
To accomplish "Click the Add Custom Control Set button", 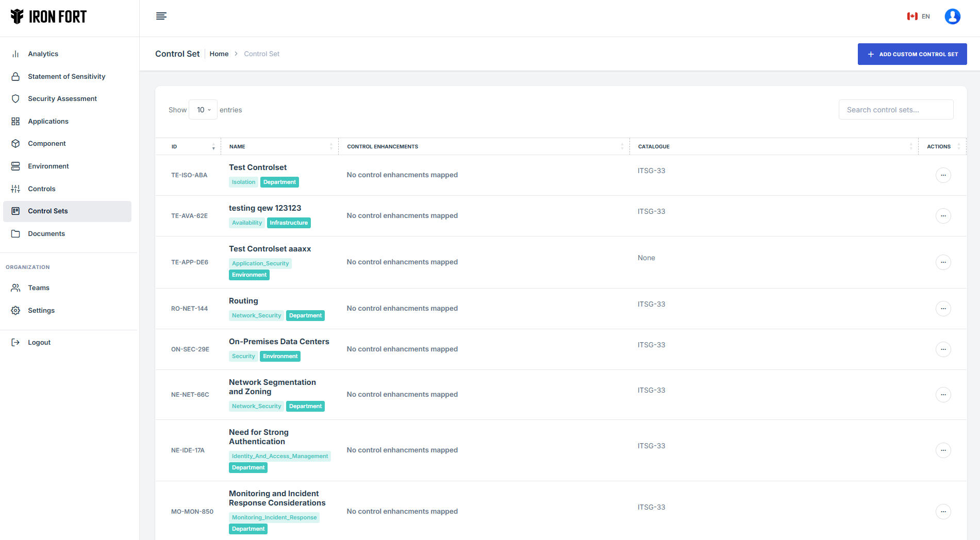I will tap(912, 54).
